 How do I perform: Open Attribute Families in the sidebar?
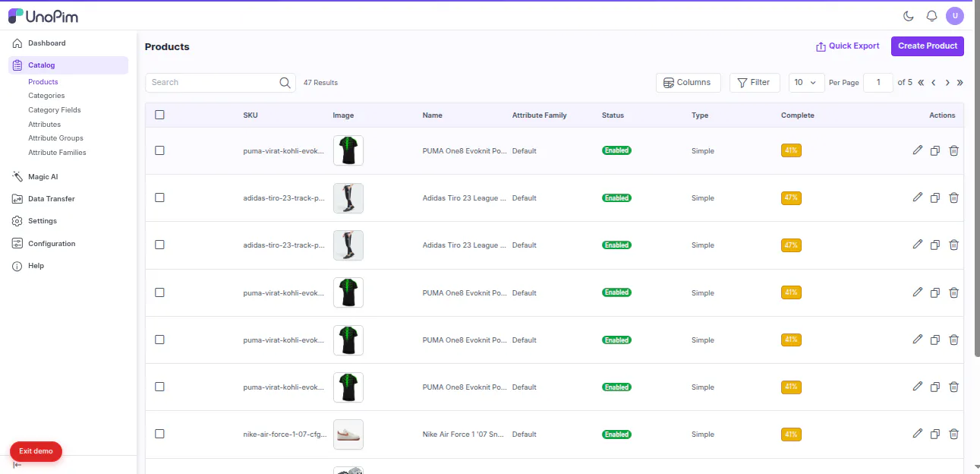click(57, 153)
